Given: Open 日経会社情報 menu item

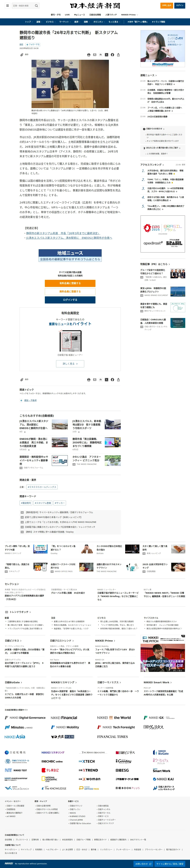Looking at the screenshot, I should tap(95, 15).
